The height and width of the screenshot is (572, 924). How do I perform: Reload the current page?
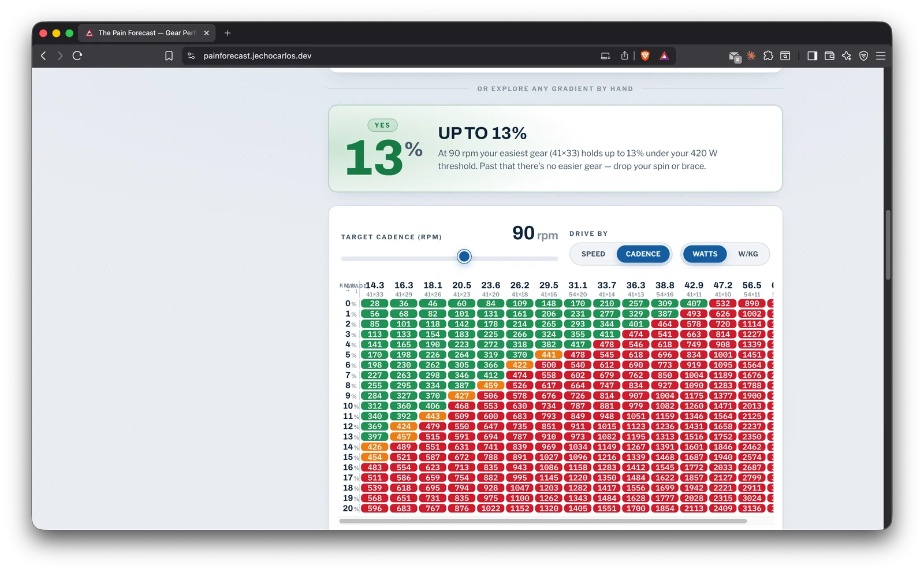tap(77, 56)
